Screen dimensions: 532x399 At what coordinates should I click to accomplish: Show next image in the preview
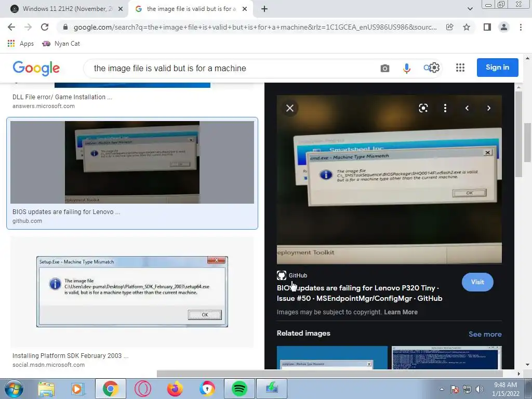point(488,108)
